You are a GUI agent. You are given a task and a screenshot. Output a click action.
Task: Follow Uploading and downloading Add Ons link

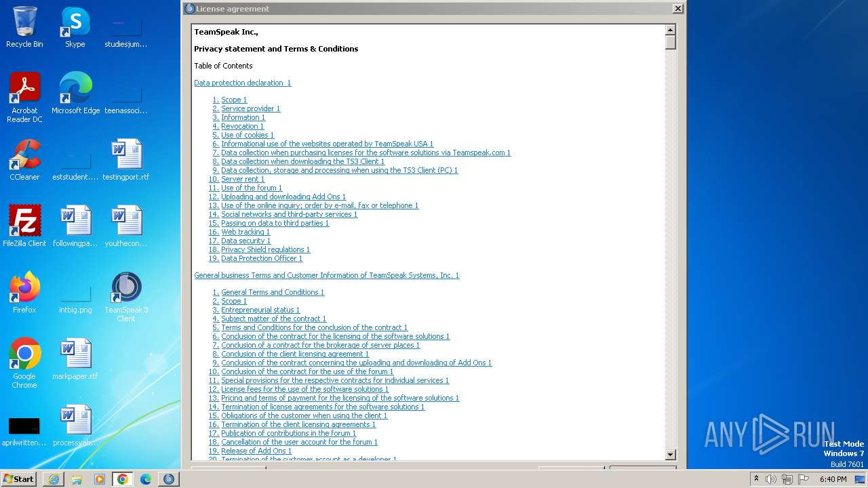283,197
